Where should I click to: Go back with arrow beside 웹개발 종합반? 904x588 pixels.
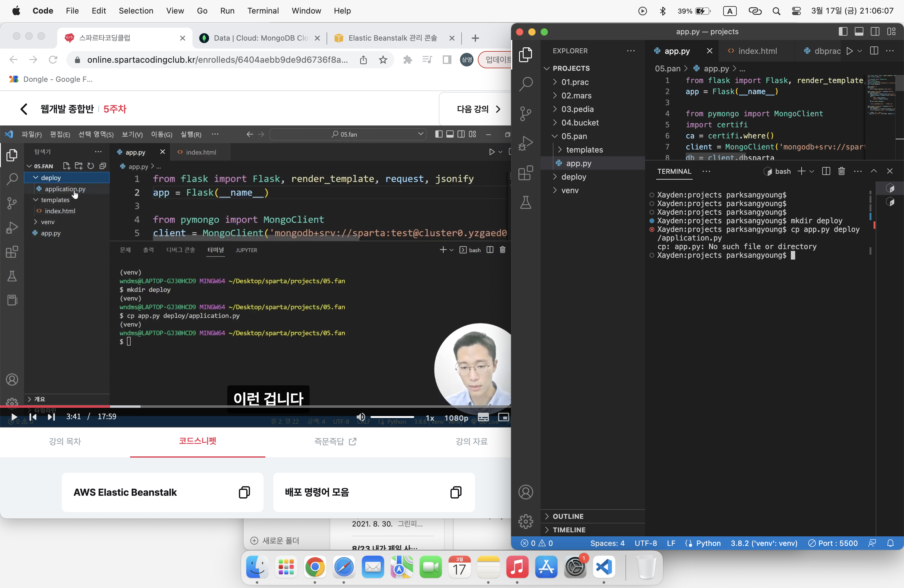[24, 109]
